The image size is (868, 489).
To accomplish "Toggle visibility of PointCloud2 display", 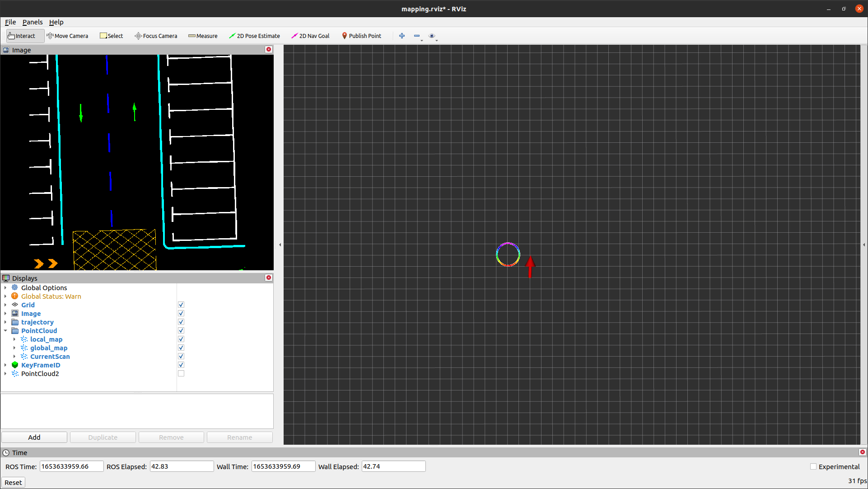I will 180,373.
